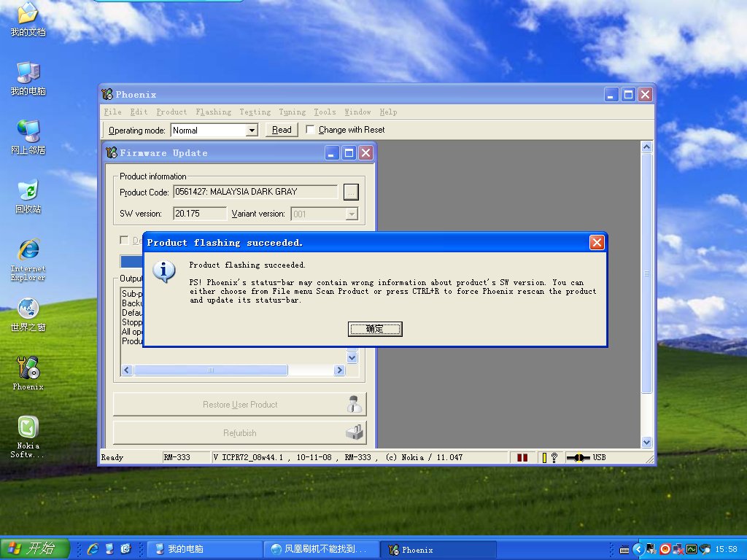Open the File menu

coord(112,112)
